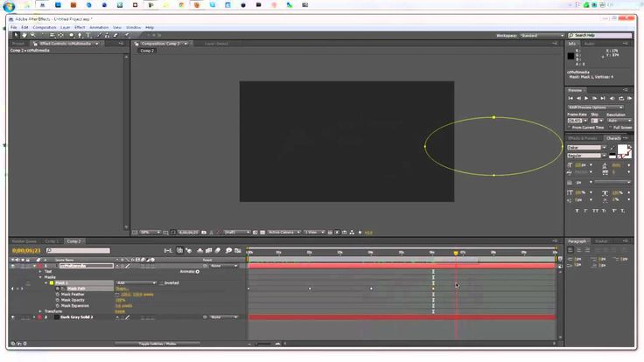Collapse the Mask 1 group
The width and height of the screenshot is (644, 362).
pos(46,282)
